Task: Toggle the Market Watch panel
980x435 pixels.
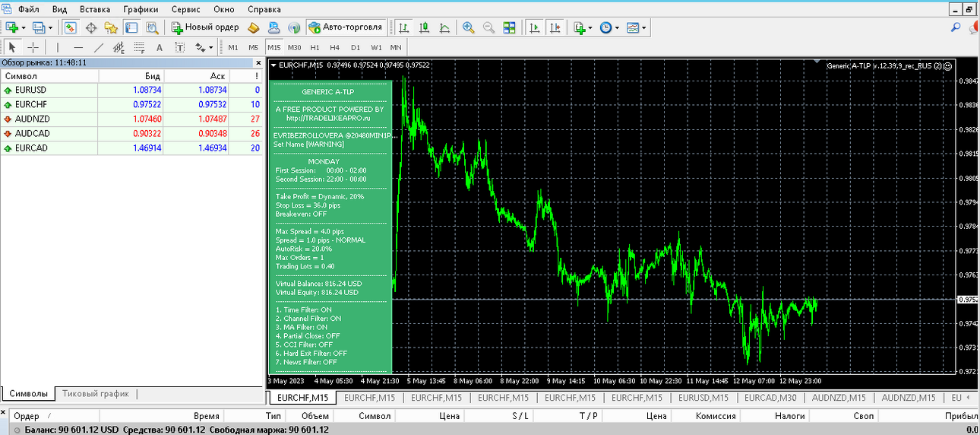Action: [71, 27]
